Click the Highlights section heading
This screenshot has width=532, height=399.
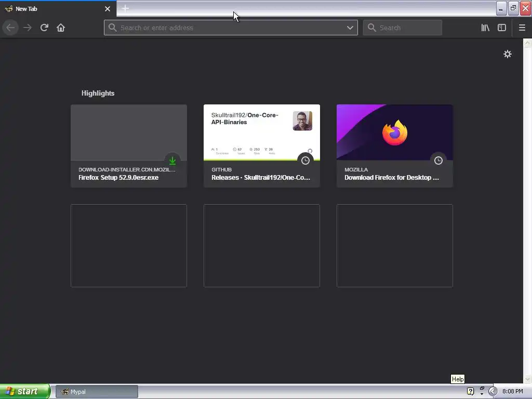98,94
